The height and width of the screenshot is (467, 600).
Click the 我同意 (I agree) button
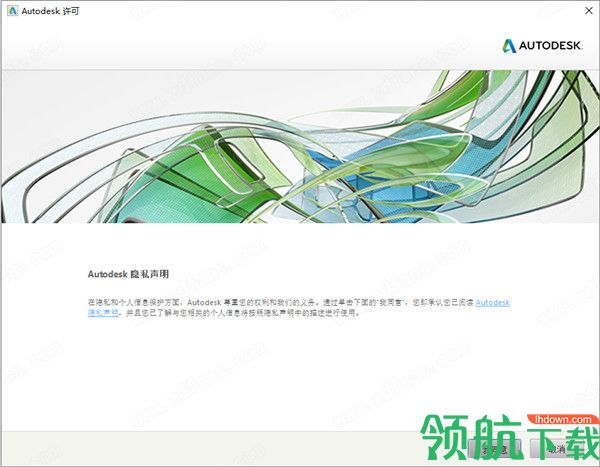(495, 448)
